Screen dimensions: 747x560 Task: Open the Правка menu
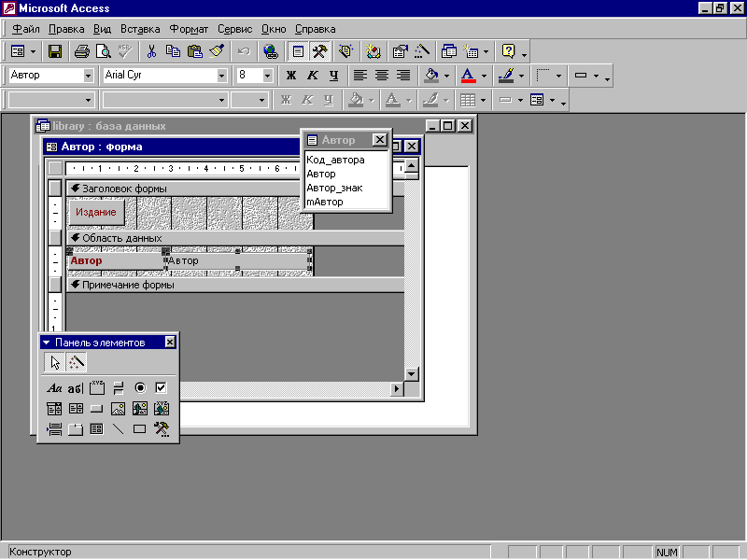coord(66,29)
